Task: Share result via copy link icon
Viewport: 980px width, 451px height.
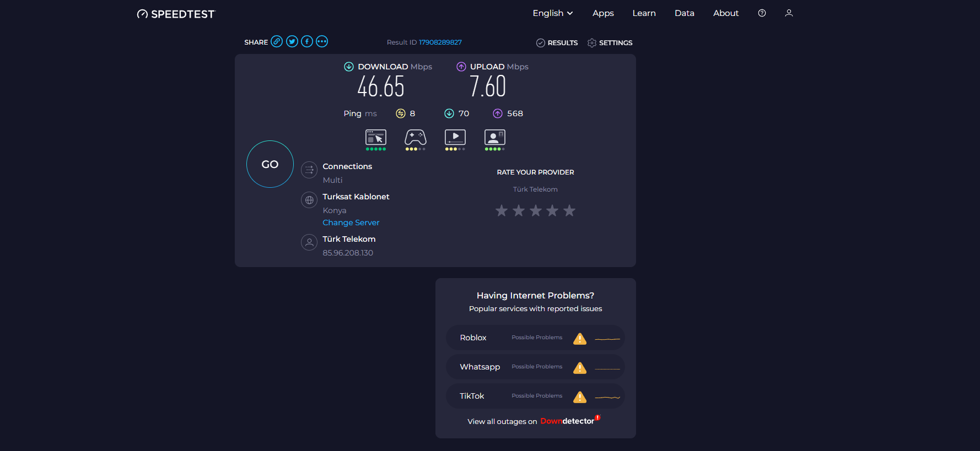Action: [x=277, y=41]
